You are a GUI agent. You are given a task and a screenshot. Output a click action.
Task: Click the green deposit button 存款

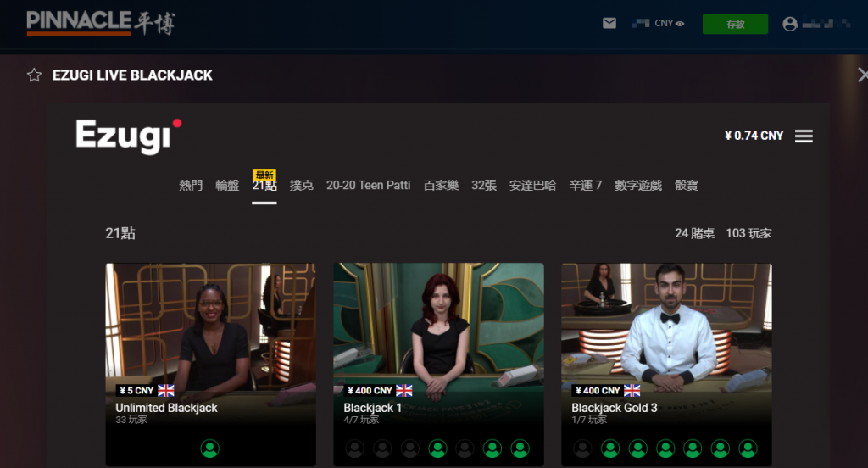coord(735,24)
